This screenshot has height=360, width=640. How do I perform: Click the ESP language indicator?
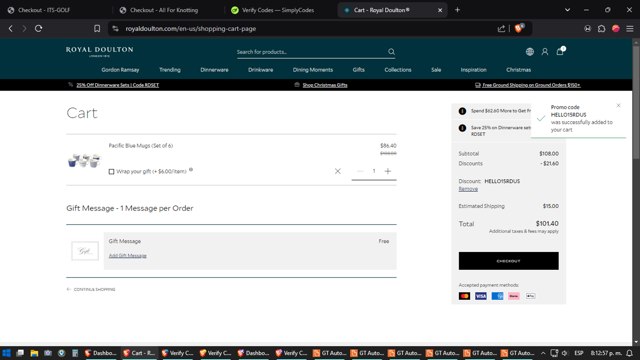pos(579,353)
